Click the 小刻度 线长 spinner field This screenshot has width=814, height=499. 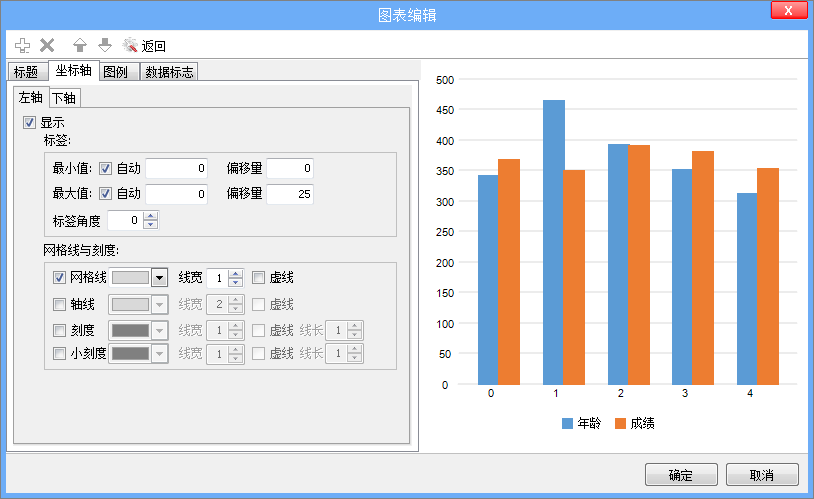point(344,354)
